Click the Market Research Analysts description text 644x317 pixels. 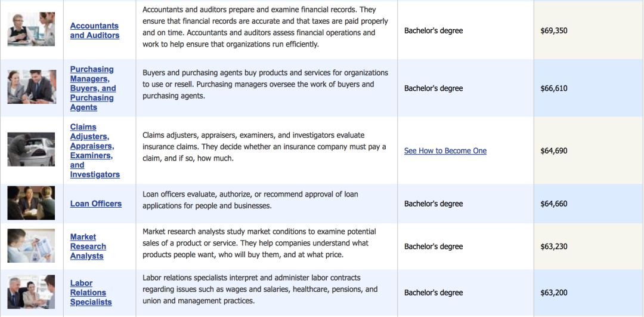point(259,243)
